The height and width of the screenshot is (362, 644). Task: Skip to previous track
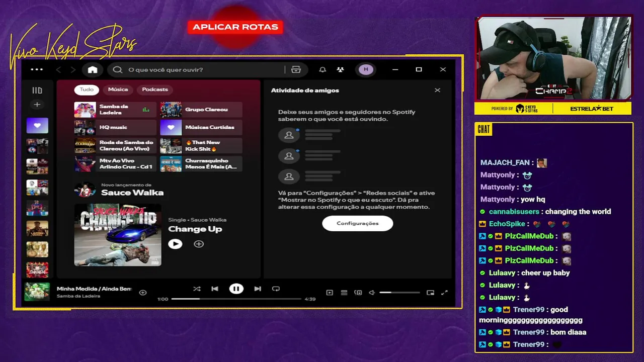(215, 289)
